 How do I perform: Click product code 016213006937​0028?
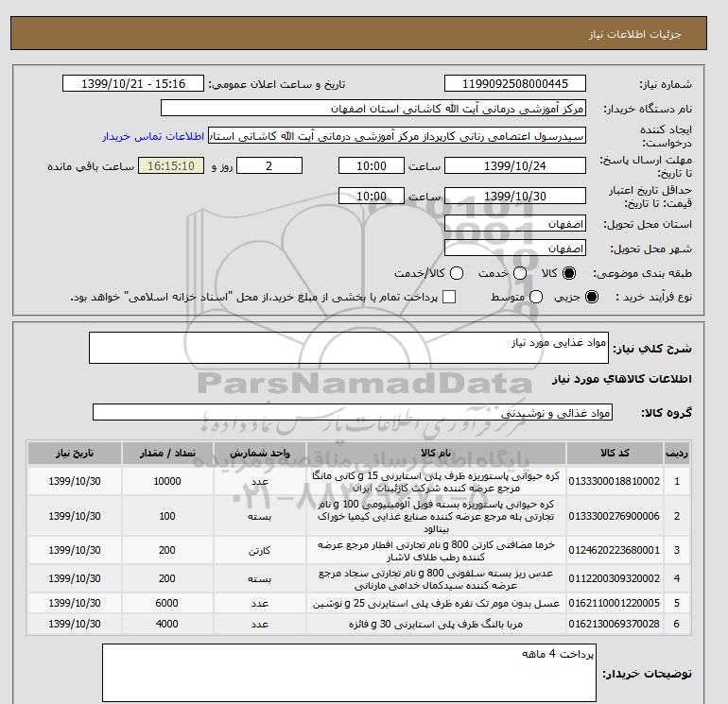tap(615, 624)
